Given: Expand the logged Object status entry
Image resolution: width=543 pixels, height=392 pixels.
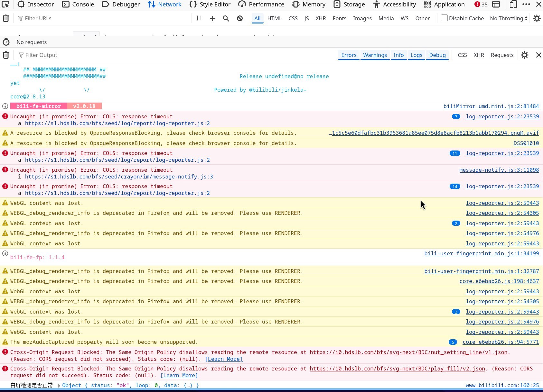Looking at the screenshot, I should 59,385.
